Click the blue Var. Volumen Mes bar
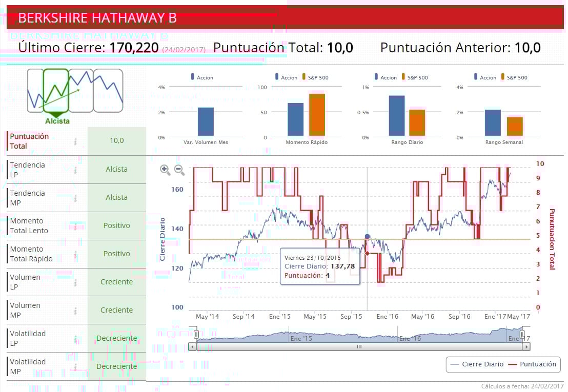The image size is (568, 392). tap(206, 121)
